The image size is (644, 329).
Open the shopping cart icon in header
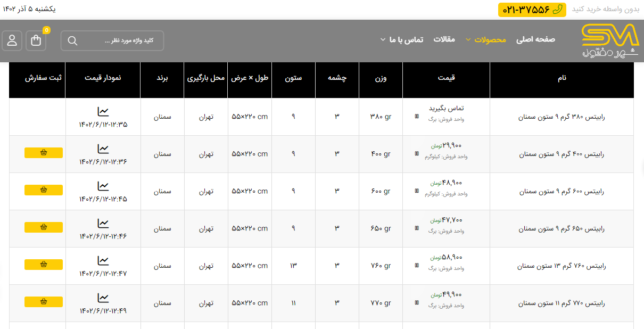pyautogui.click(x=36, y=41)
